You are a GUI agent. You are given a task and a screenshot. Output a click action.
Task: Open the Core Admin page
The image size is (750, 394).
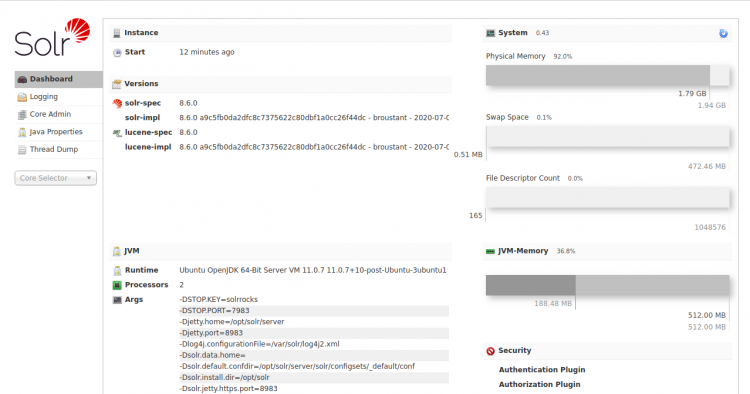coord(58,114)
